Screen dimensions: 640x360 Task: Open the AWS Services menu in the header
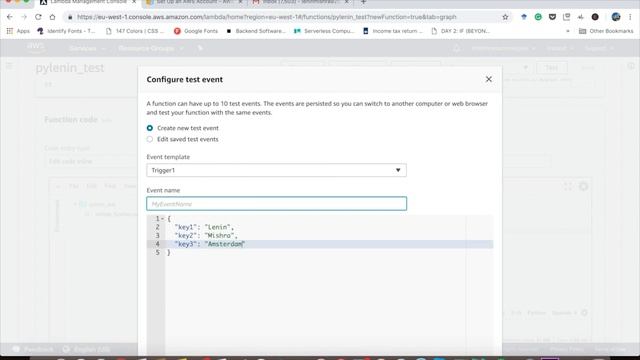[87, 48]
